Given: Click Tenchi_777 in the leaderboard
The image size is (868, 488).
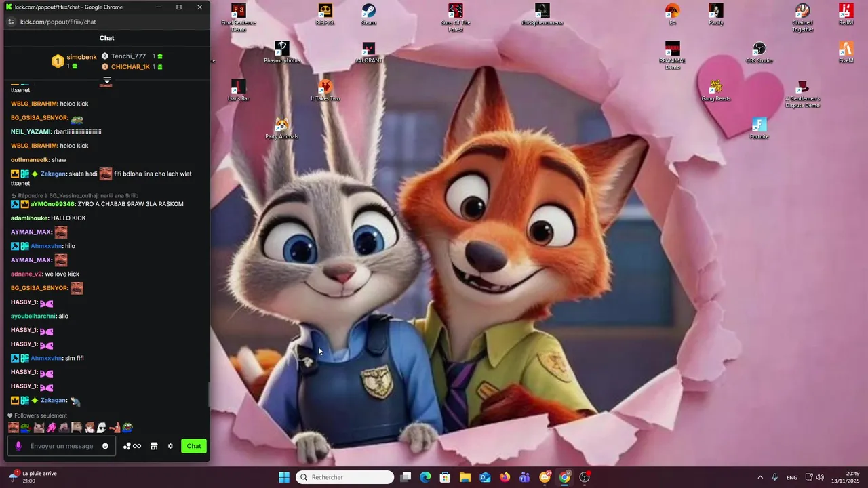Looking at the screenshot, I should coord(128,56).
